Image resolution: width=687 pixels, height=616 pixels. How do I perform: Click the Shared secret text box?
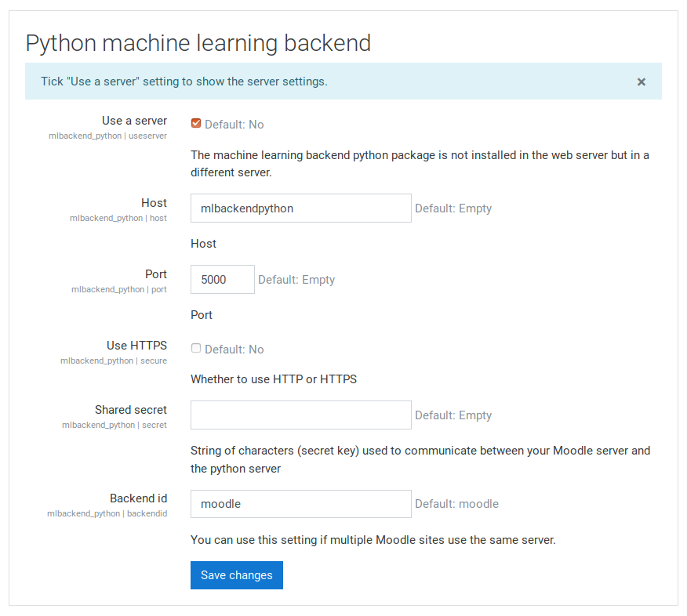[x=300, y=415]
